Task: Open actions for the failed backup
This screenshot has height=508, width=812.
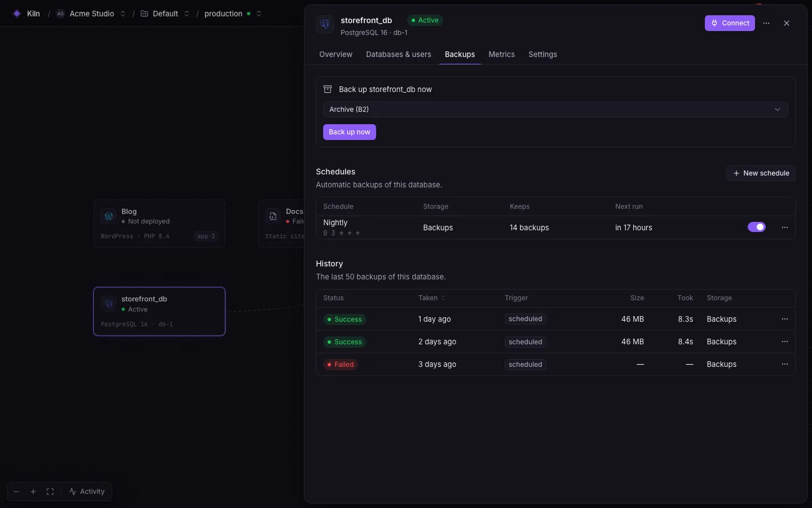Action: click(785, 364)
